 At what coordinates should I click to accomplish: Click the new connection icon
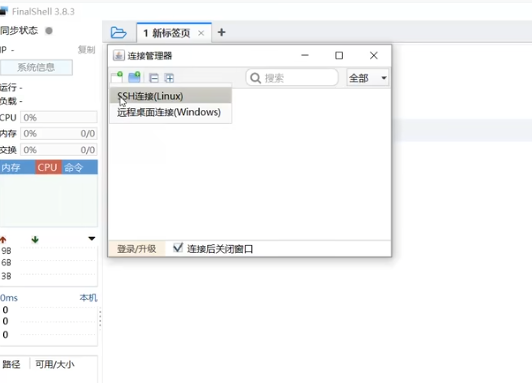(x=117, y=77)
